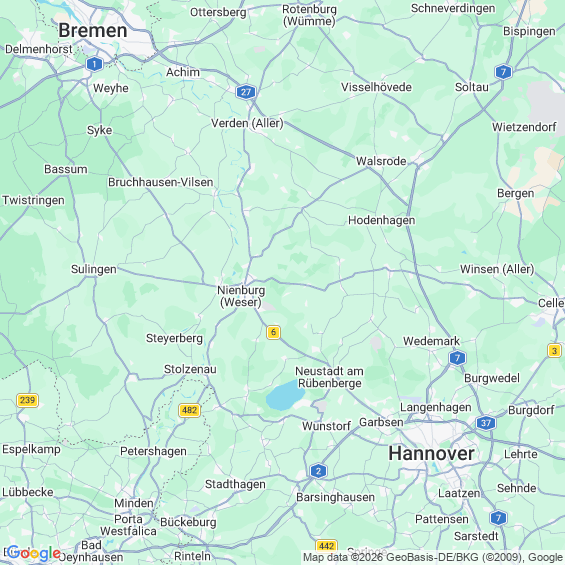Click the Verden (Aller) label

(x=247, y=123)
